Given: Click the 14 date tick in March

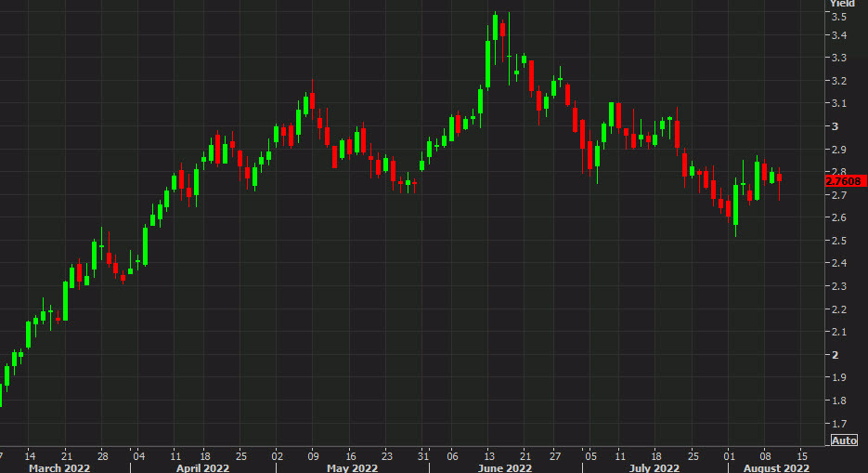Looking at the screenshot, I should [30, 456].
